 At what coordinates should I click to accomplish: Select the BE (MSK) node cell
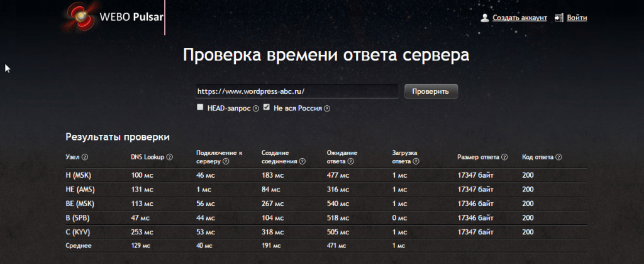click(x=80, y=204)
